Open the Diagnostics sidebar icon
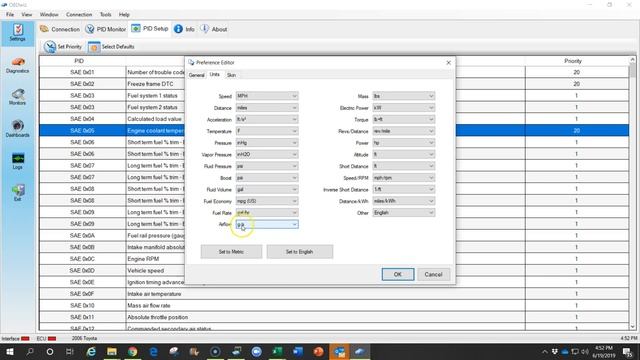 (18, 65)
